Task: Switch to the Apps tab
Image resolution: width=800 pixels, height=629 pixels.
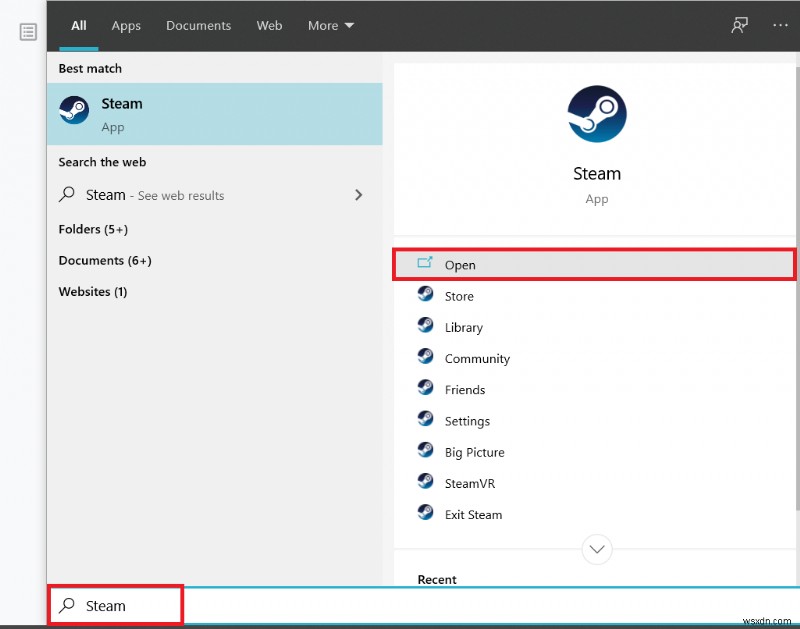Action: coord(126,26)
